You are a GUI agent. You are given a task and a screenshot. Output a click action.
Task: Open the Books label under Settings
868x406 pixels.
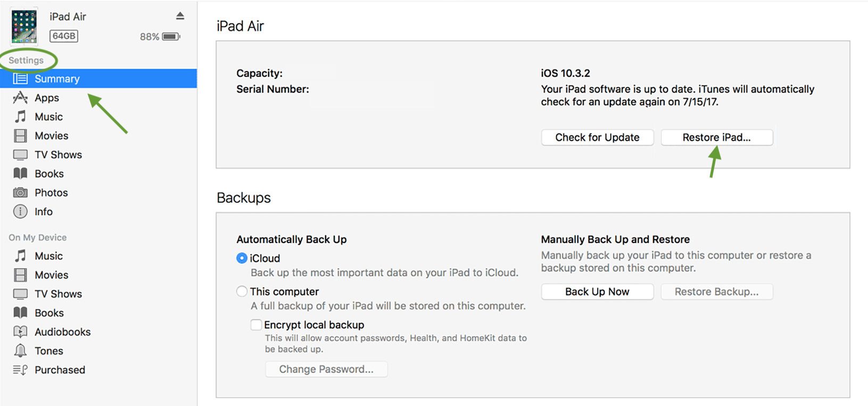point(49,173)
